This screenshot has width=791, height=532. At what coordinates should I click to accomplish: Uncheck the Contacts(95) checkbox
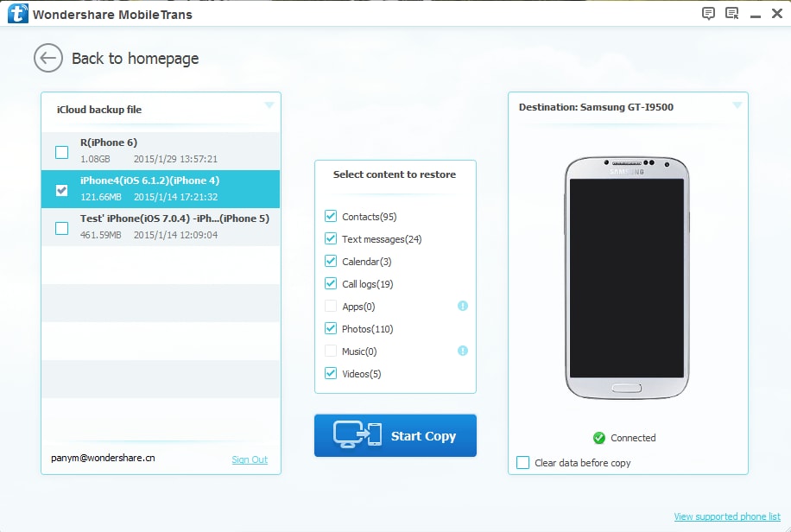coord(329,216)
